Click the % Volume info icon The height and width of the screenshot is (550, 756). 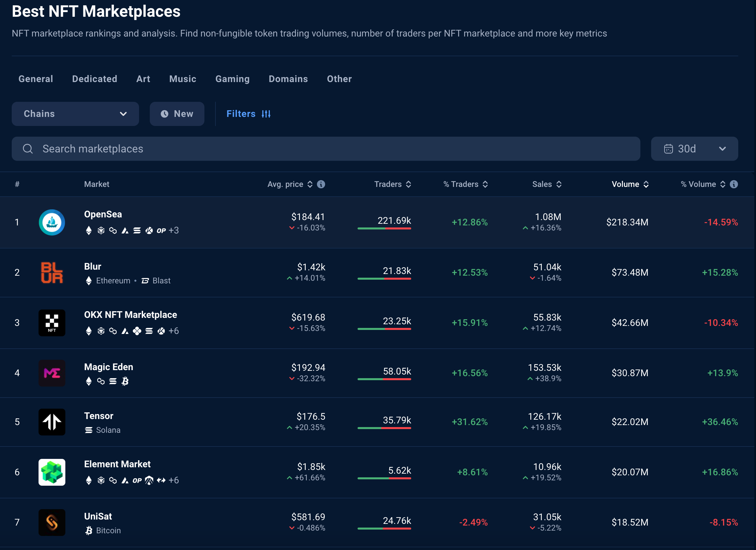click(x=734, y=184)
